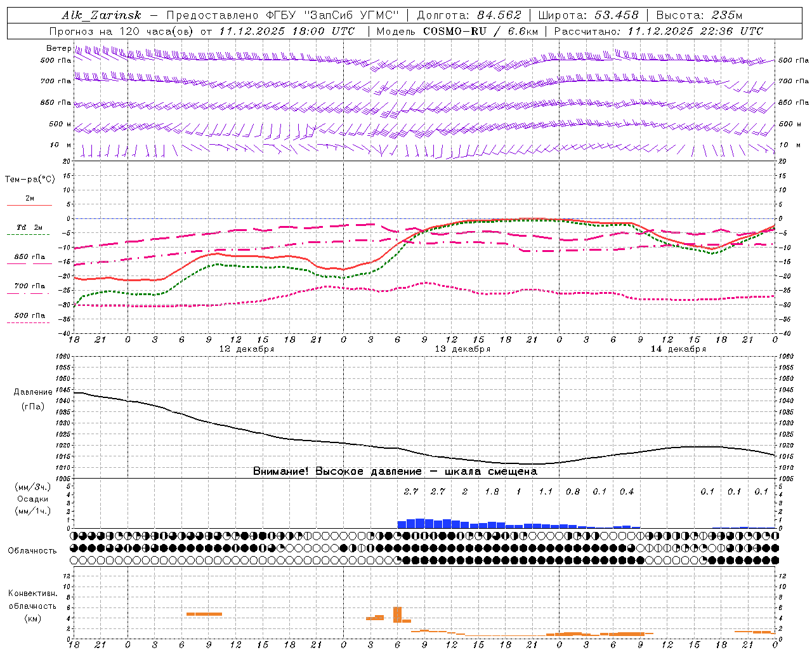Click the Давление pressure panel label
812x650 pixels.
[x=33, y=392]
